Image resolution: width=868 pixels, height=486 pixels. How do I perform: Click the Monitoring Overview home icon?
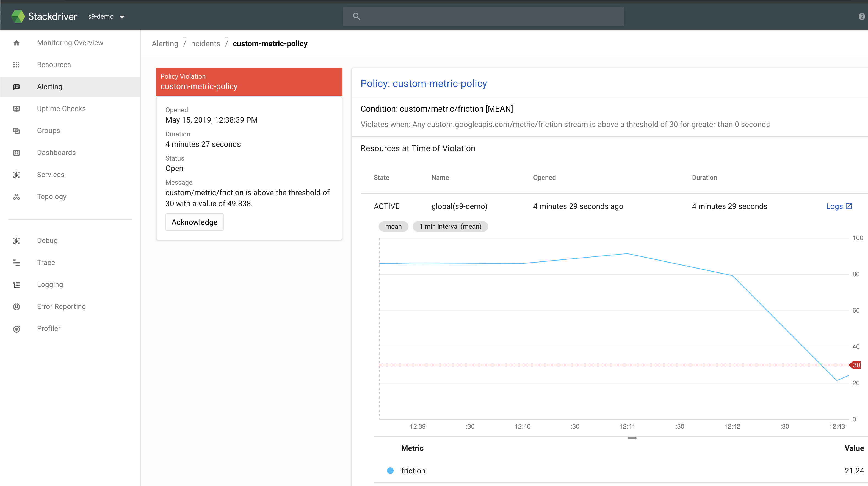click(x=16, y=43)
